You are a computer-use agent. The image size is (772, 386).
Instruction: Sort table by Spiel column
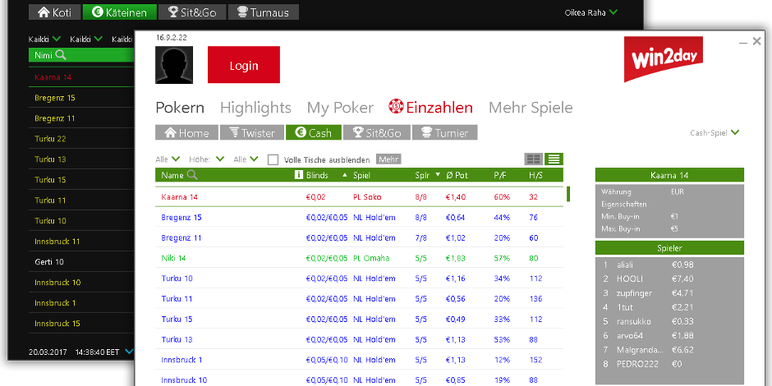coord(361,175)
